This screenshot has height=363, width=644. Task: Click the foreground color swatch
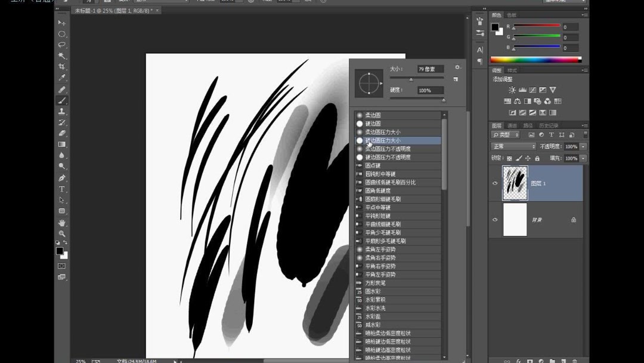(59, 250)
